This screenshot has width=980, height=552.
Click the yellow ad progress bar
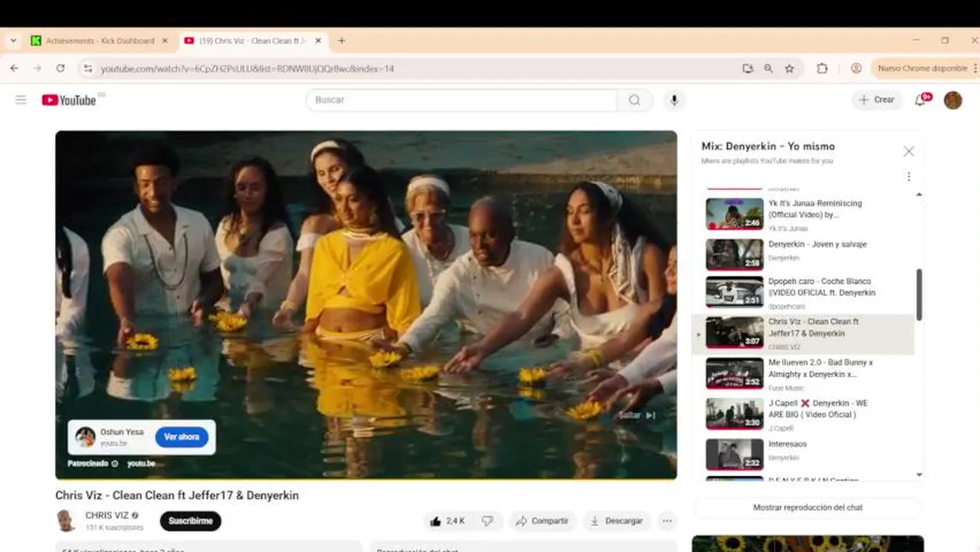(366, 478)
